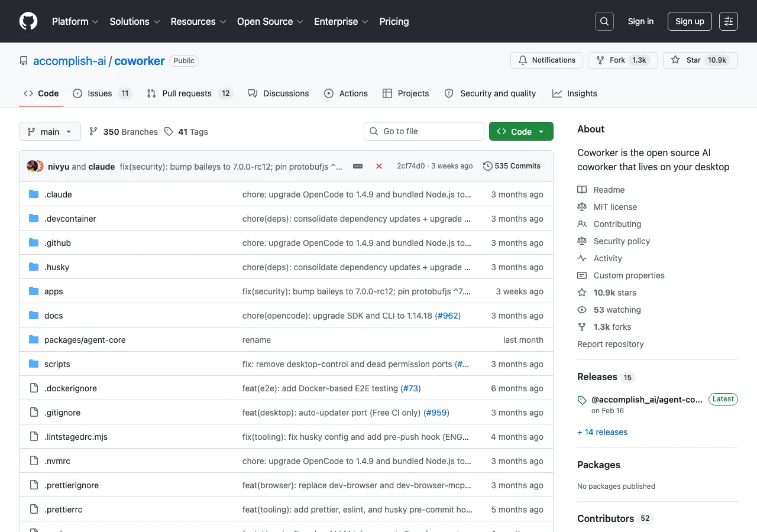
Task: Open the coworker repository name link
Action: pos(140,61)
